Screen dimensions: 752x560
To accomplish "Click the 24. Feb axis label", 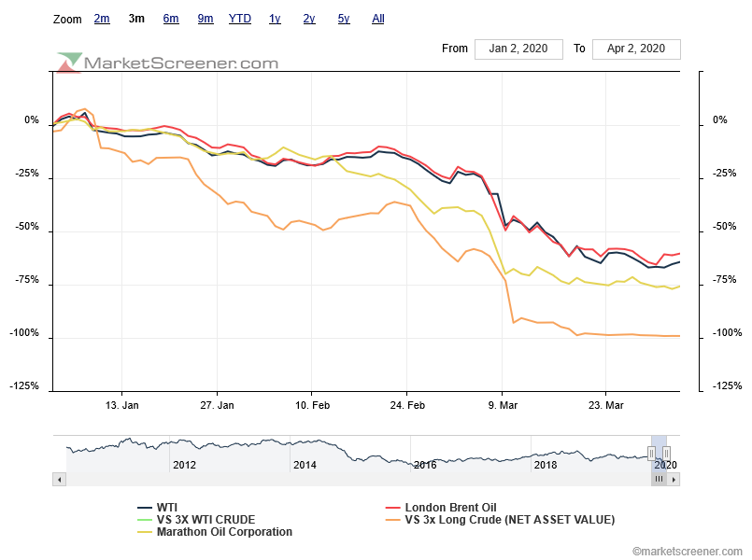I will 407,405.
